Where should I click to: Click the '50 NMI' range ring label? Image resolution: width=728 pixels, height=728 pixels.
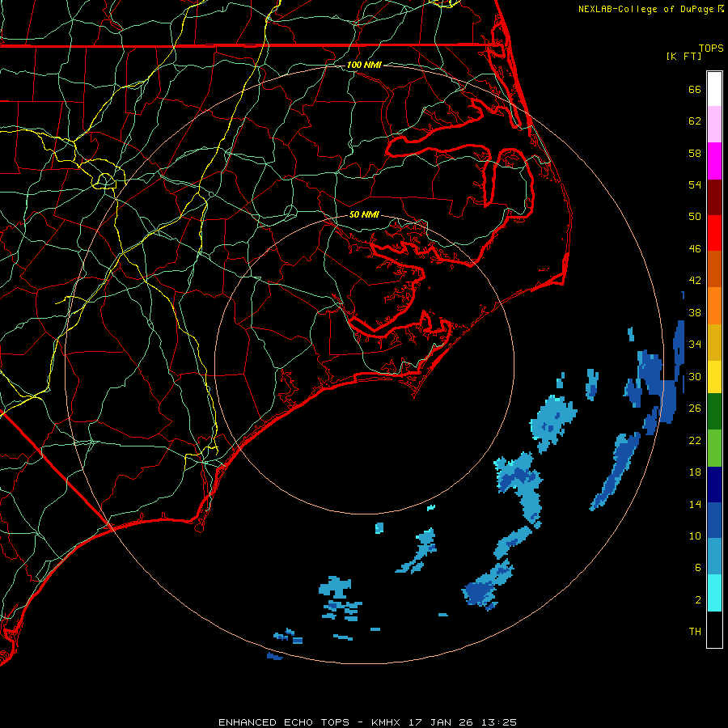tap(364, 214)
